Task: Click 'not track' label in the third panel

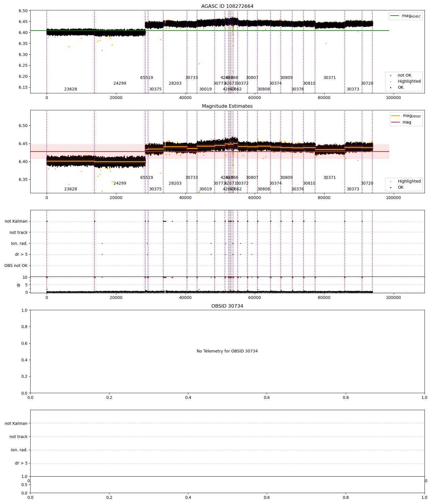Action: pyautogui.click(x=18, y=232)
